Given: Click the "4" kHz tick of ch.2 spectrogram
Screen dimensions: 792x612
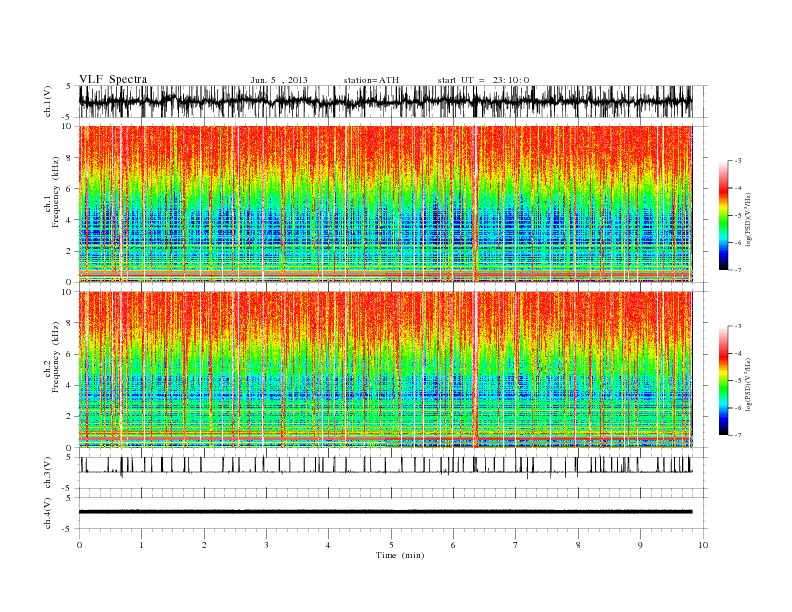Looking at the screenshot, I should [69, 386].
